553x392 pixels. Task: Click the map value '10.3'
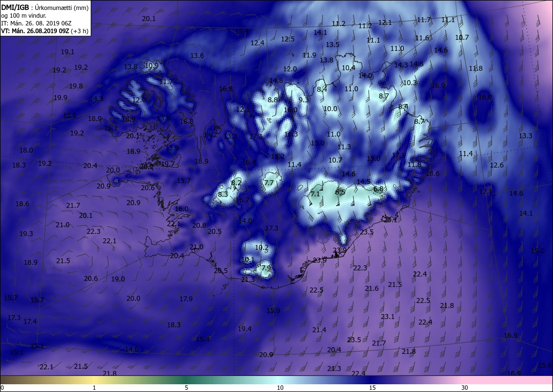tap(410, 83)
